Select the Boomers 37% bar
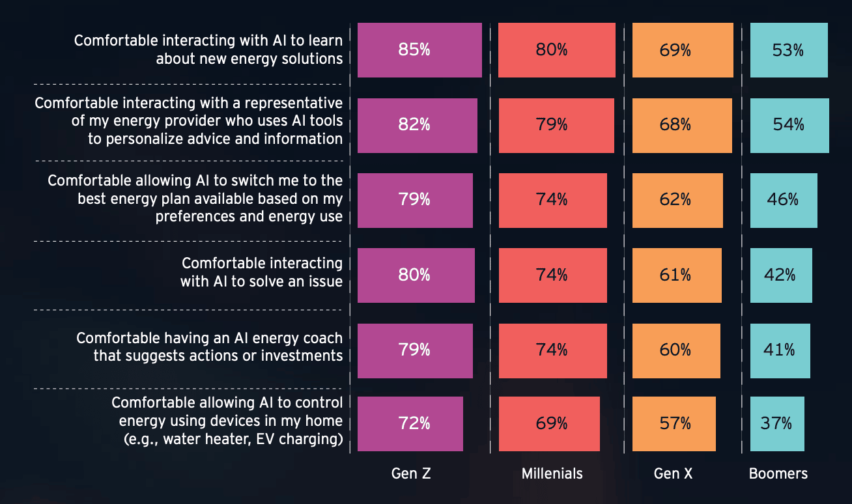 [x=777, y=424]
